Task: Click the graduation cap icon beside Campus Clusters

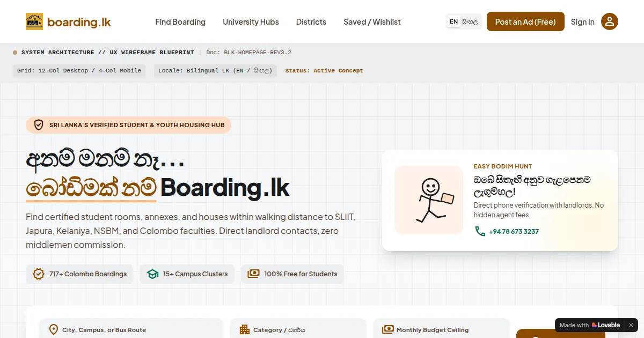Action: coord(152,274)
